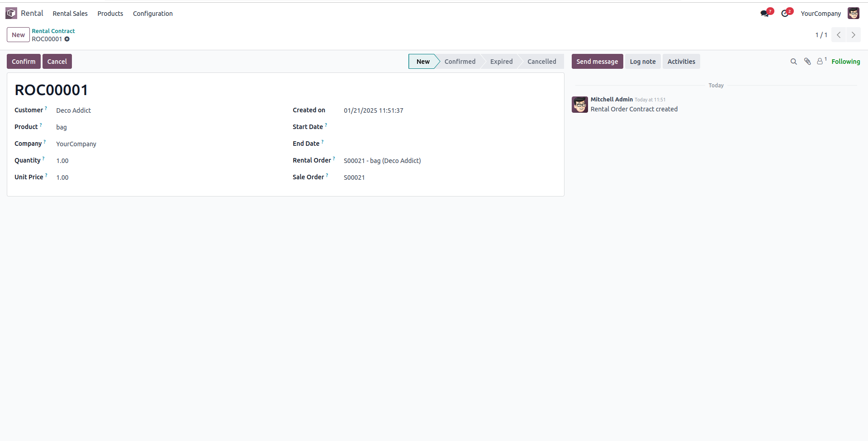Set the empty End Date field
This screenshot has width=868, height=441.
click(x=450, y=144)
